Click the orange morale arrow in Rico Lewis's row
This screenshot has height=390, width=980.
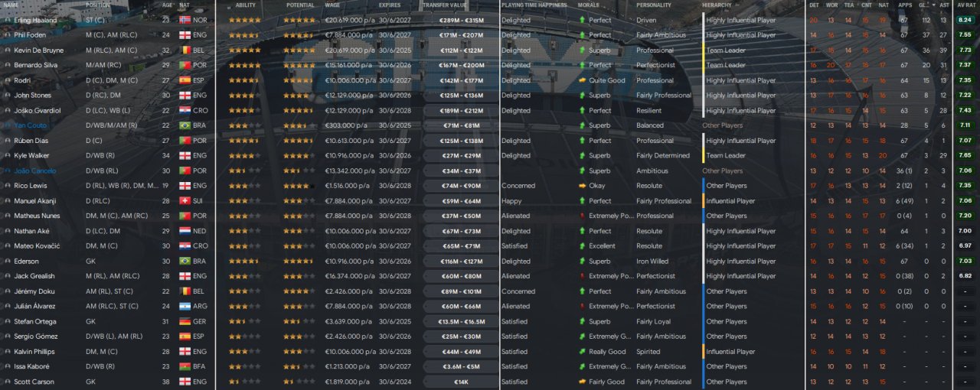(x=582, y=186)
